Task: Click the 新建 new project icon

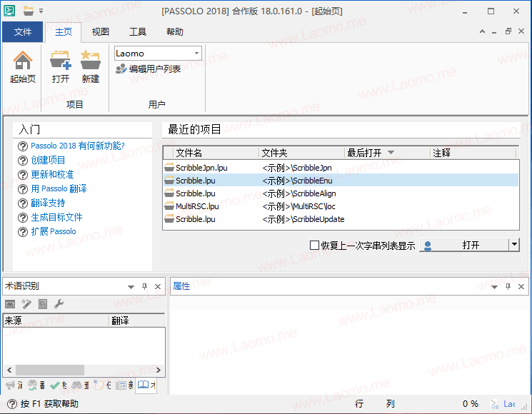Action: 90,61
